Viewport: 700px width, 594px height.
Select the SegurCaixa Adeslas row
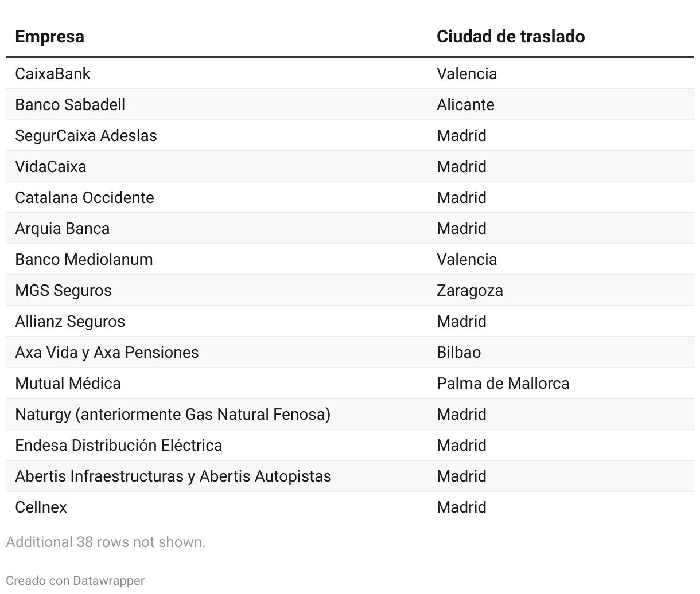pyautogui.click(x=350, y=135)
